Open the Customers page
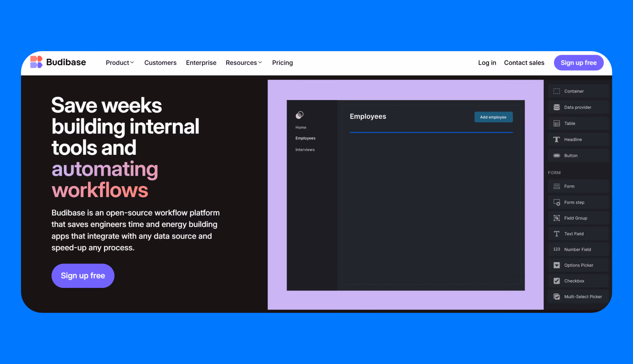 click(160, 63)
